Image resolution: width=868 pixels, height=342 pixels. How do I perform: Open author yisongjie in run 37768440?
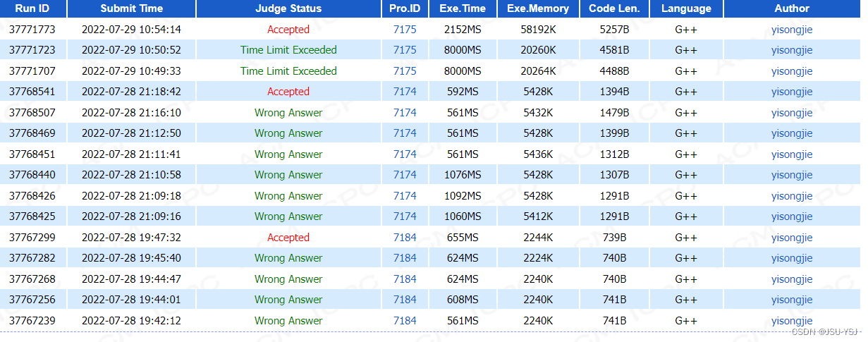tap(792, 175)
